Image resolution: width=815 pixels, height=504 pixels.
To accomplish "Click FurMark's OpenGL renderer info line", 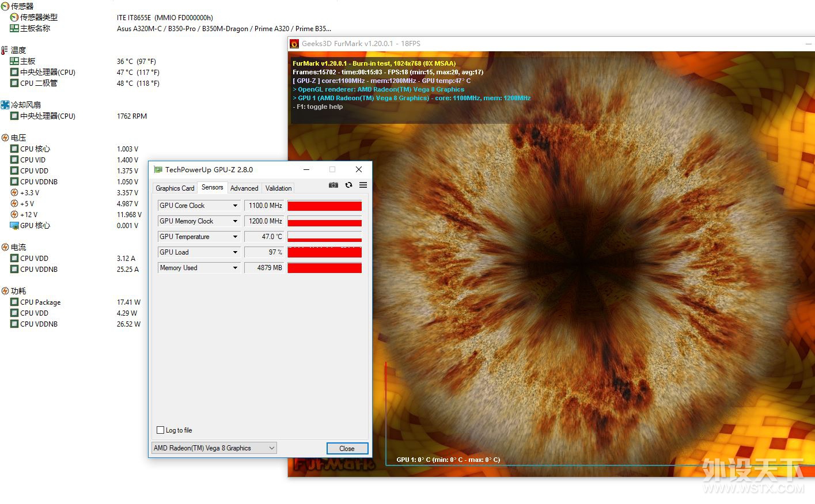I will click(378, 89).
